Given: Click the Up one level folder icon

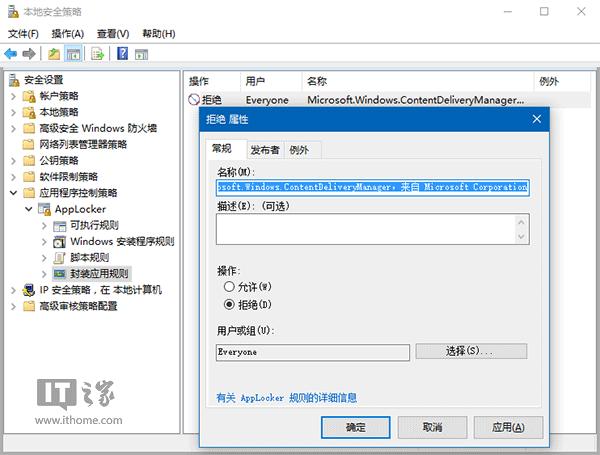Looking at the screenshot, I should tap(53, 53).
